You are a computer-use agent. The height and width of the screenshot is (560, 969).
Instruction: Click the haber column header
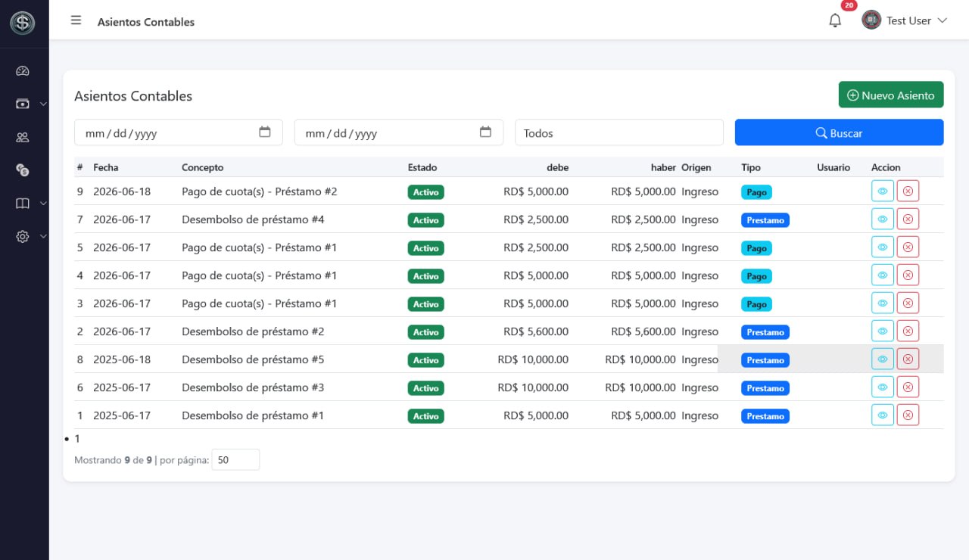663,167
